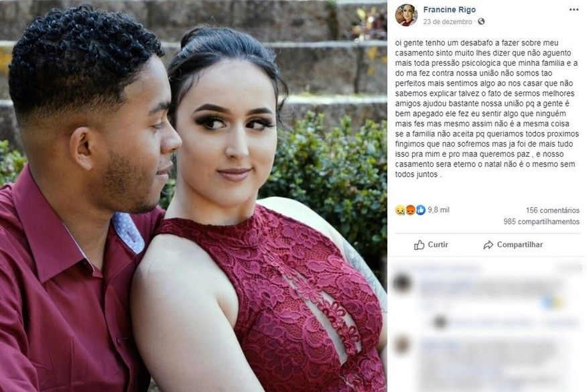Click the first blurred commenter avatar
This screenshot has width=587, height=392.
401,283
